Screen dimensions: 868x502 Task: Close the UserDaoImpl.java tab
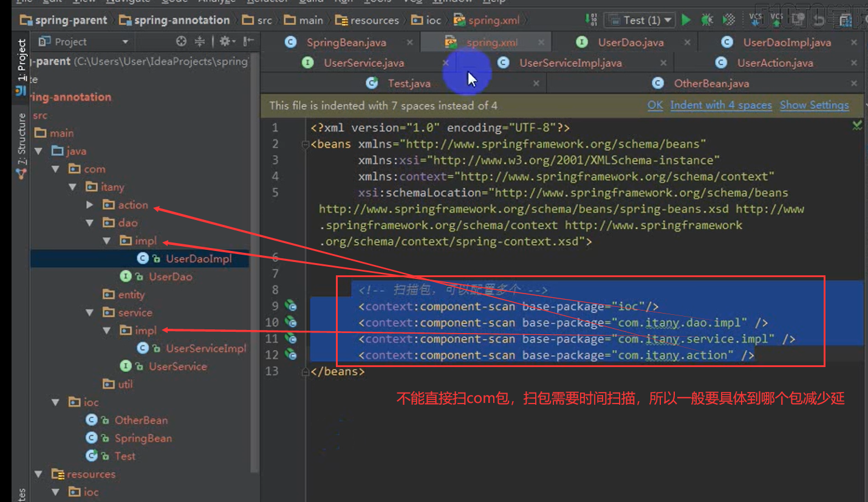(x=854, y=43)
